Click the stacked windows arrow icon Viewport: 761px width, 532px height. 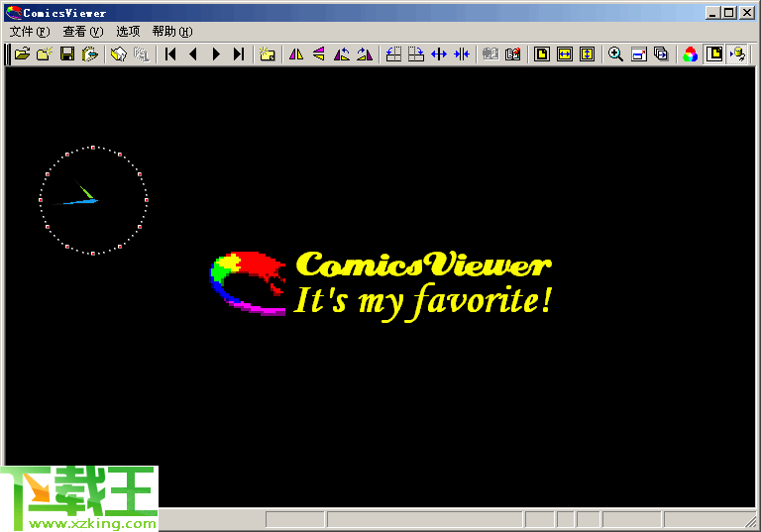point(661,53)
